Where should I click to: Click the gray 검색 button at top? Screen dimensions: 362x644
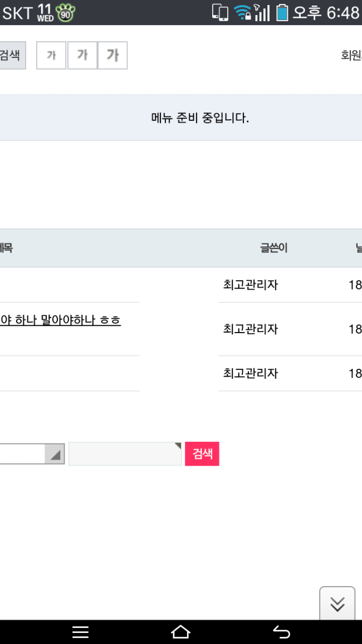coord(10,56)
